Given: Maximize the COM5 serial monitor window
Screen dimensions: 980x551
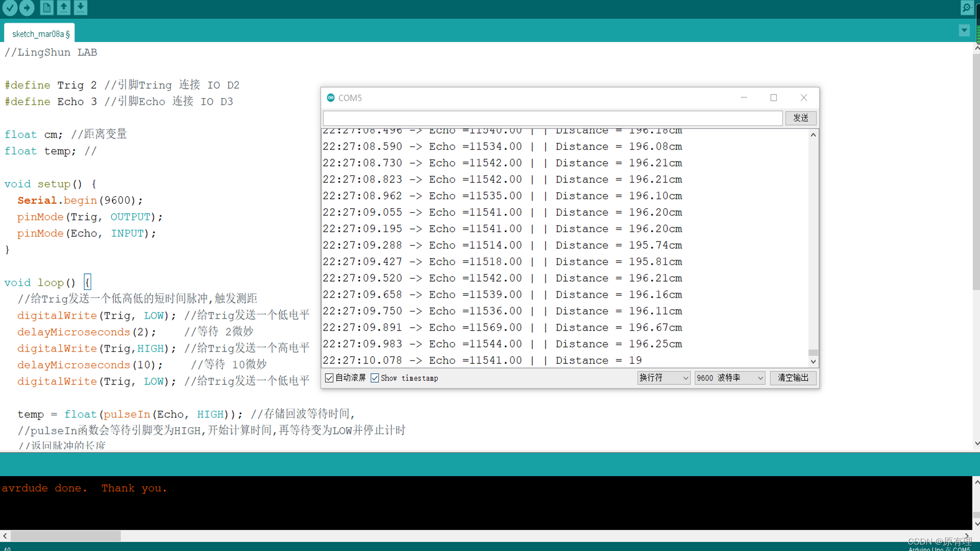Looking at the screenshot, I should pos(774,97).
